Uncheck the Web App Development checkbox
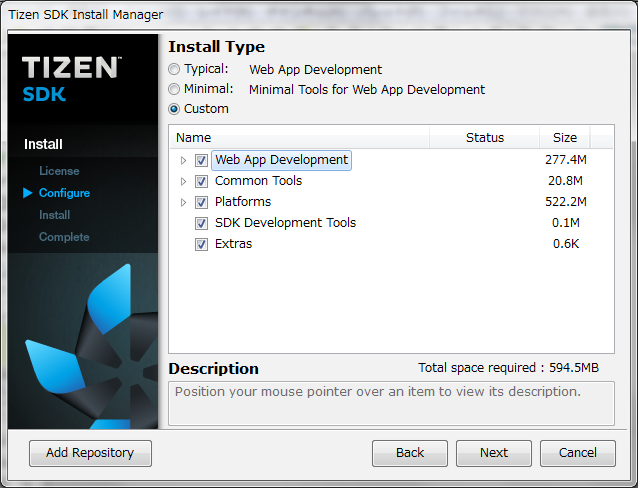 201,160
